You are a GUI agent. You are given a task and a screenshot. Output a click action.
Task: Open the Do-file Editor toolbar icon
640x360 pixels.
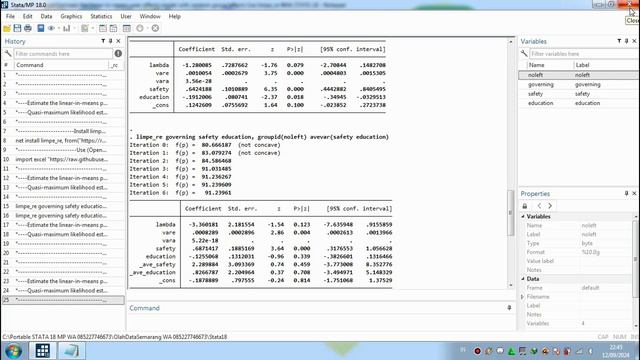84,28
